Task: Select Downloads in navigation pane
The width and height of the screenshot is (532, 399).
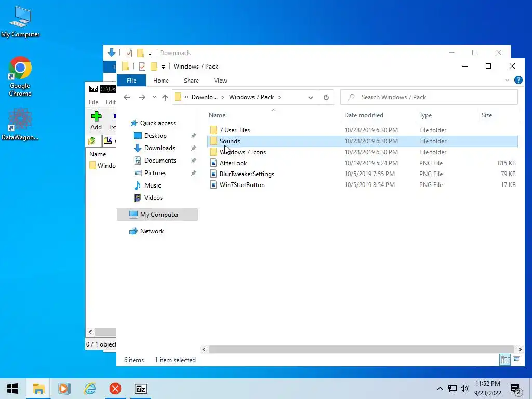Action: click(159, 148)
